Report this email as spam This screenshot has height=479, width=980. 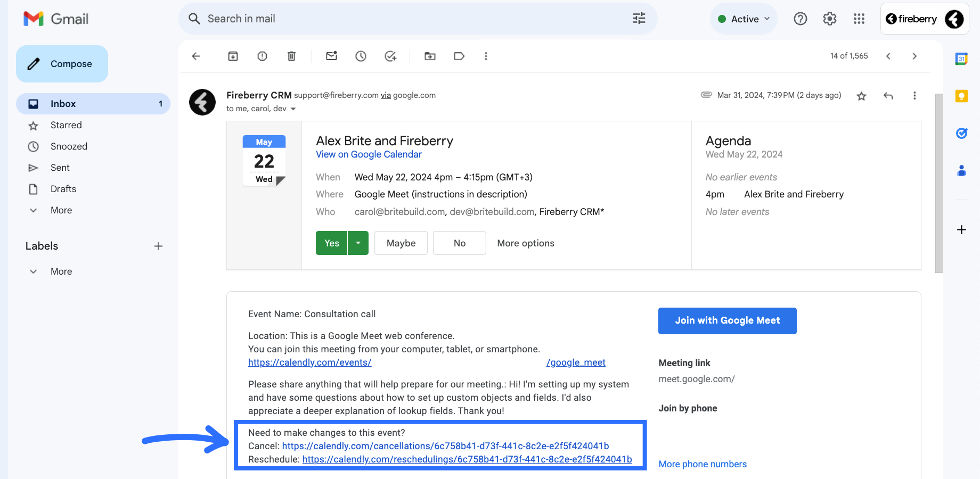pos(262,56)
